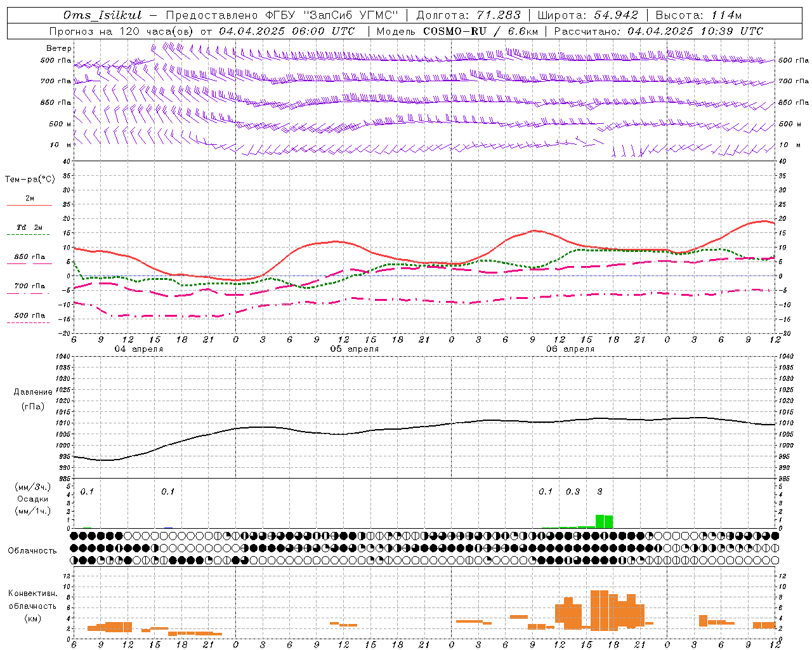
Task: Click the Модель COSMO-RU / 6.6км label
Action: [x=457, y=31]
